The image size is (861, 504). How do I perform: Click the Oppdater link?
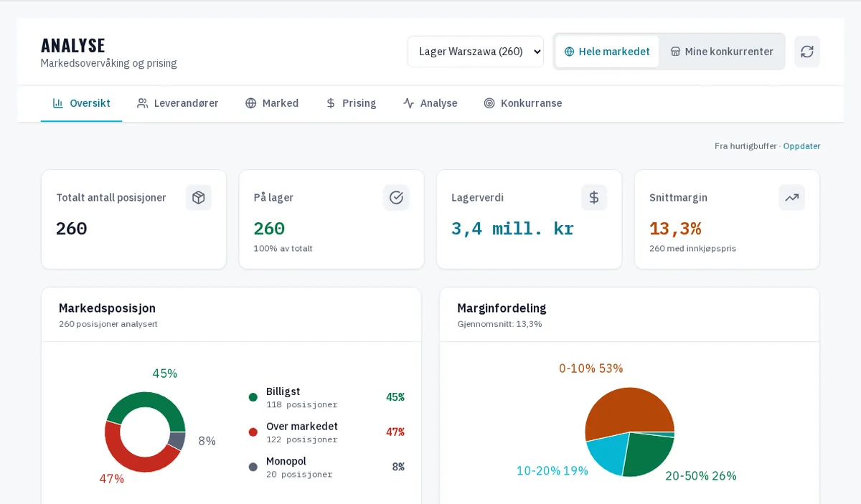pyautogui.click(x=801, y=146)
